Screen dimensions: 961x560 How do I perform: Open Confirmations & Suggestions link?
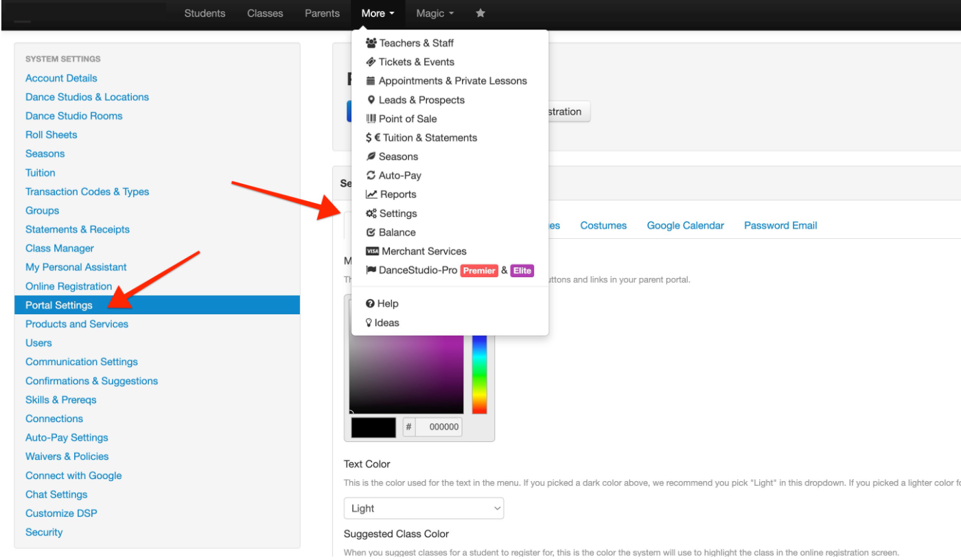[92, 381]
